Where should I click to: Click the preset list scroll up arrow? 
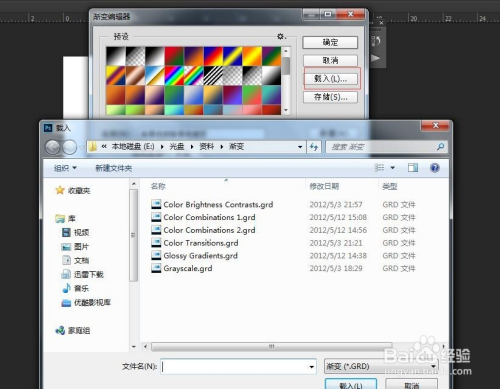coord(286,51)
